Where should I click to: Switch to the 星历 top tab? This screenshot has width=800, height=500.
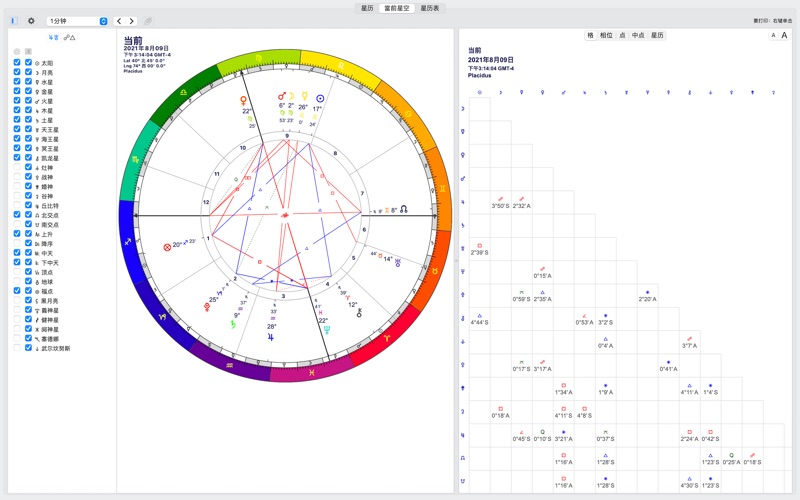click(368, 7)
